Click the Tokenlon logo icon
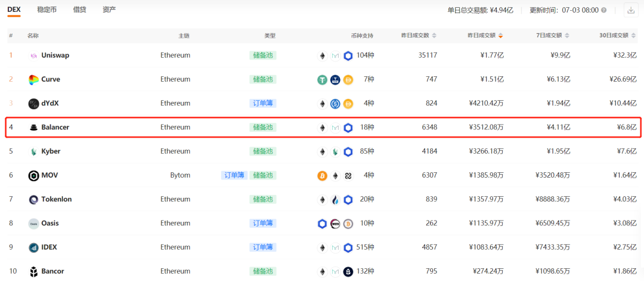 point(33,200)
